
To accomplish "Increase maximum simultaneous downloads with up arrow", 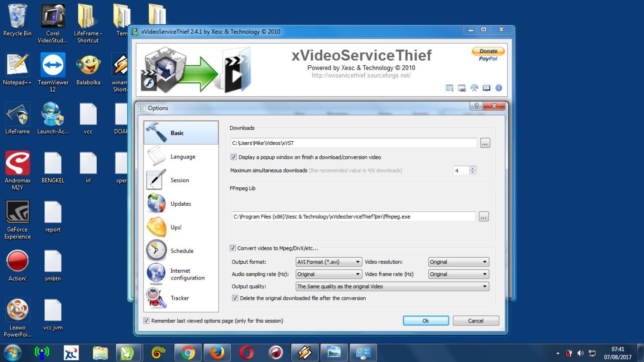I will [x=473, y=168].
